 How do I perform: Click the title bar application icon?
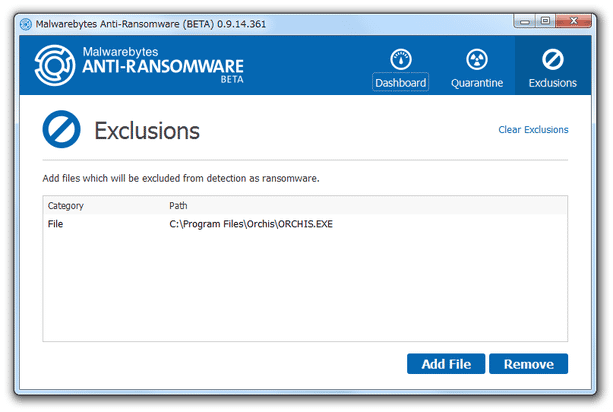(x=26, y=24)
